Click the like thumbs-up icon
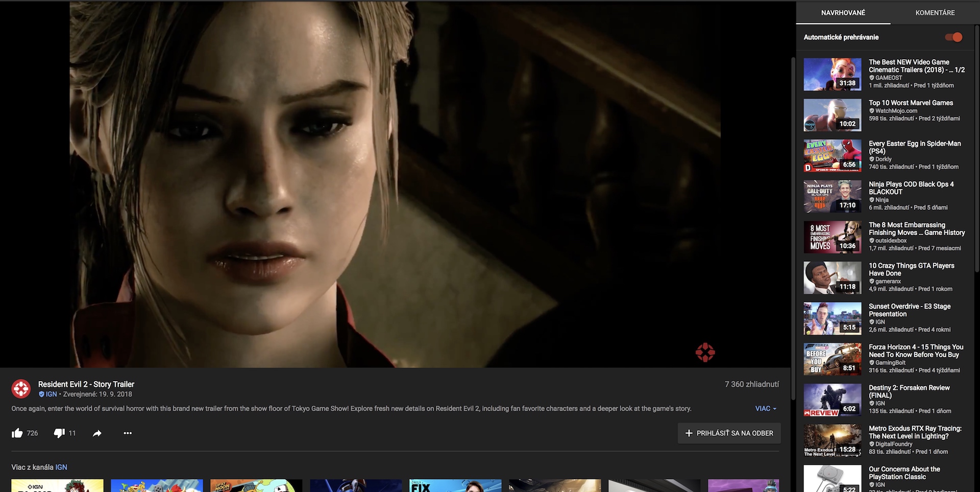Viewport: 980px width, 492px height. click(x=17, y=433)
